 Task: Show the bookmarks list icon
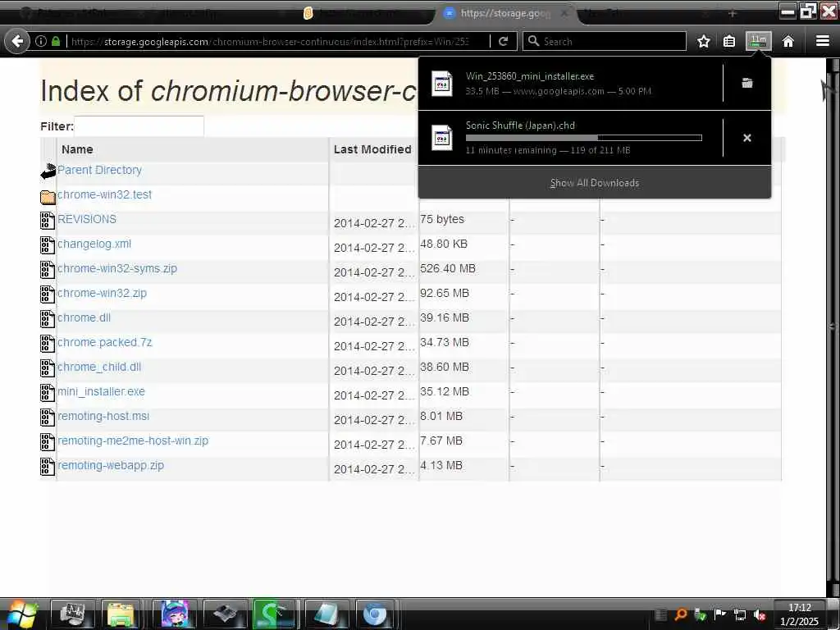pyautogui.click(x=729, y=41)
